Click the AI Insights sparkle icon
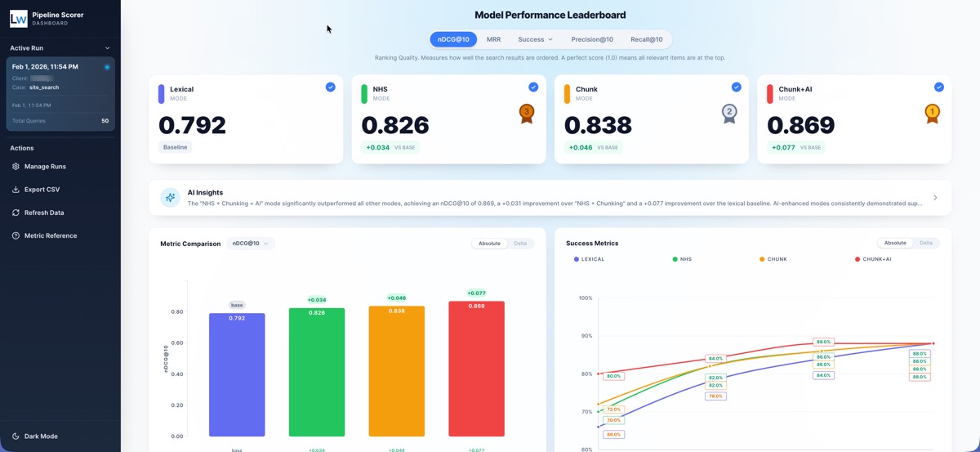 point(170,198)
